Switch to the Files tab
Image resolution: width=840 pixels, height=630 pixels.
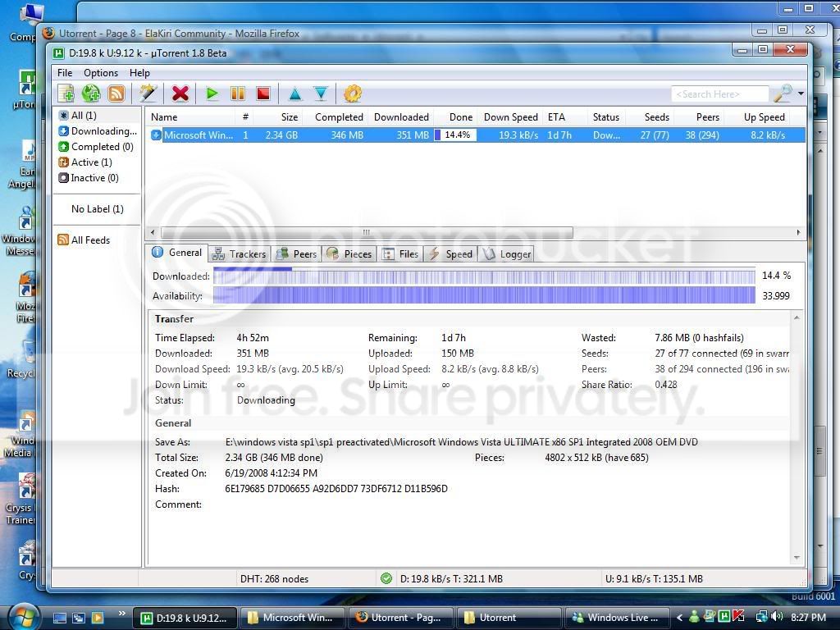(x=400, y=254)
